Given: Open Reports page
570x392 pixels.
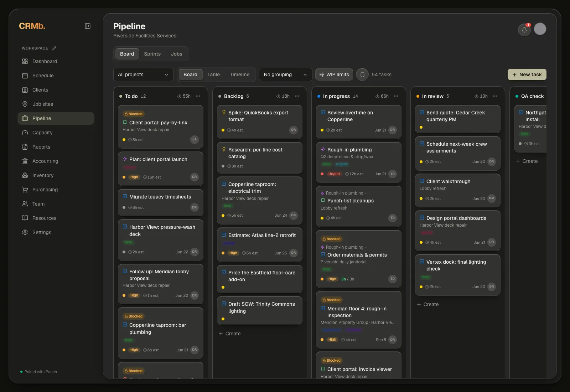Looking at the screenshot, I should pos(56,147).
